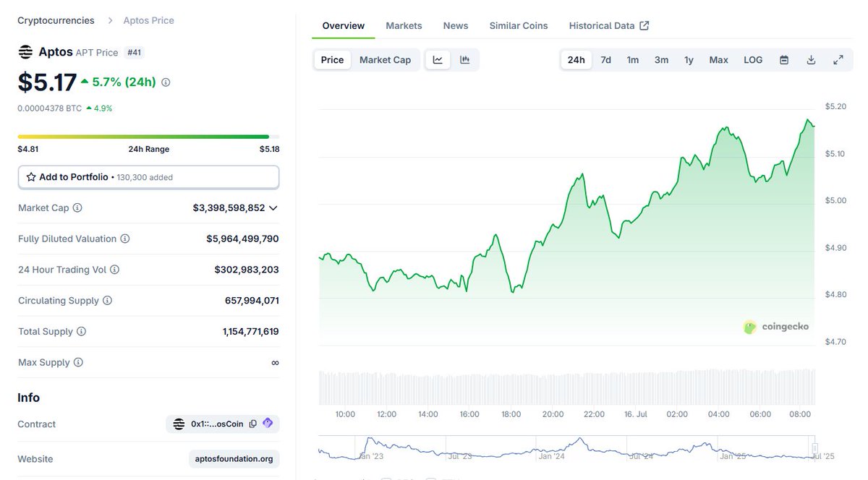
Task: Open the News tab
Action: 456,25
